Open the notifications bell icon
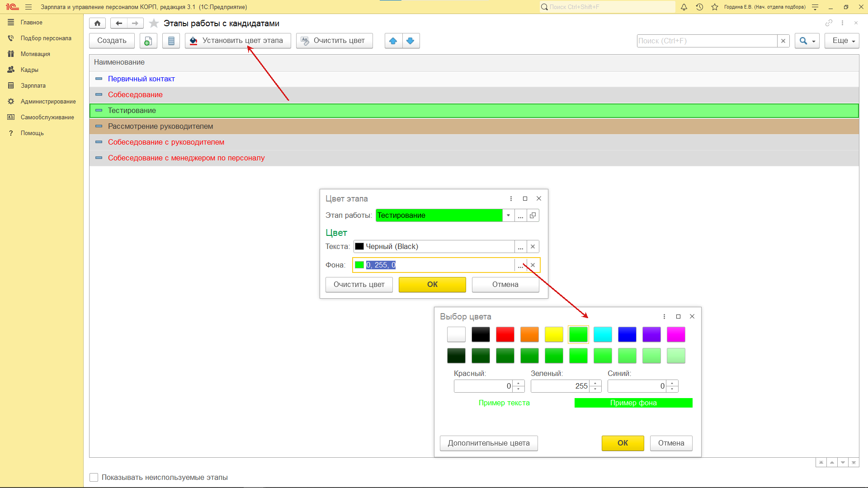This screenshot has width=868, height=488. (684, 7)
